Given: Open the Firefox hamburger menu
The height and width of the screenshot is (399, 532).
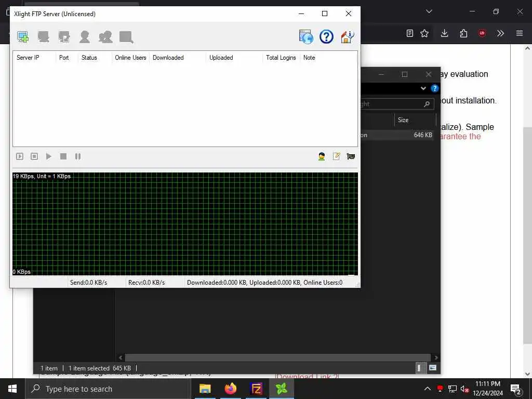Looking at the screenshot, I should tap(520, 33).
